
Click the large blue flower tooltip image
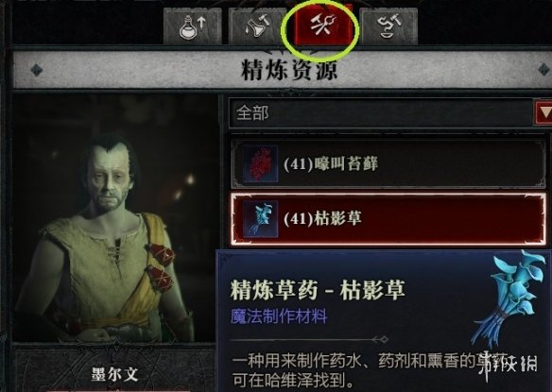point(510,299)
